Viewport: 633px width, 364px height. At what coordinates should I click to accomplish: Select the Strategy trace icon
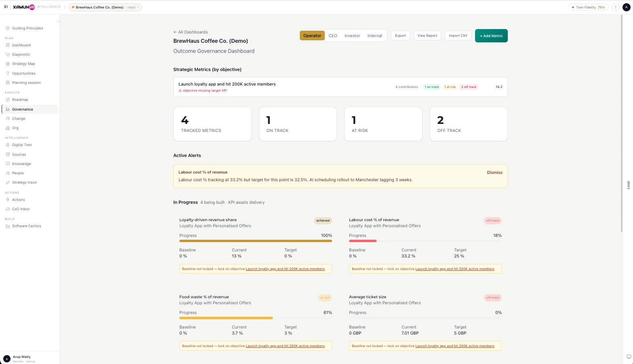[x=7, y=182]
